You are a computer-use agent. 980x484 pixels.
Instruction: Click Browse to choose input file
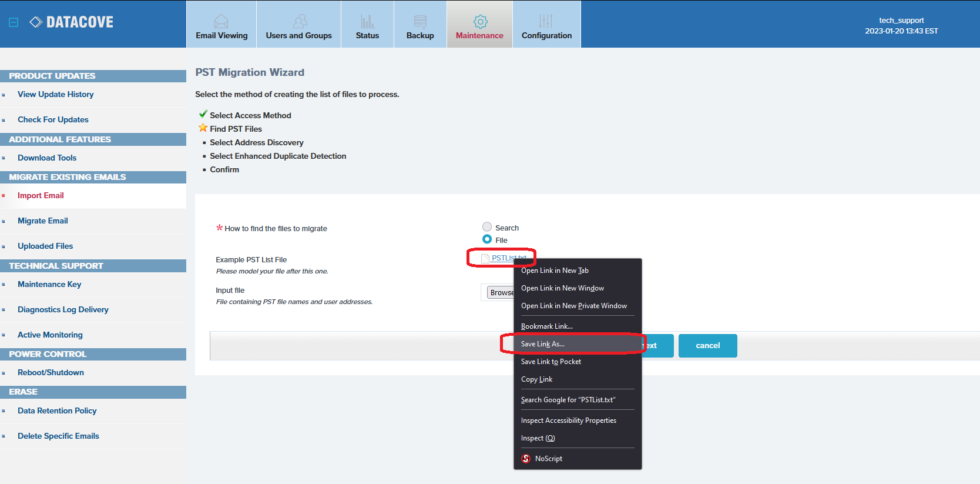501,292
